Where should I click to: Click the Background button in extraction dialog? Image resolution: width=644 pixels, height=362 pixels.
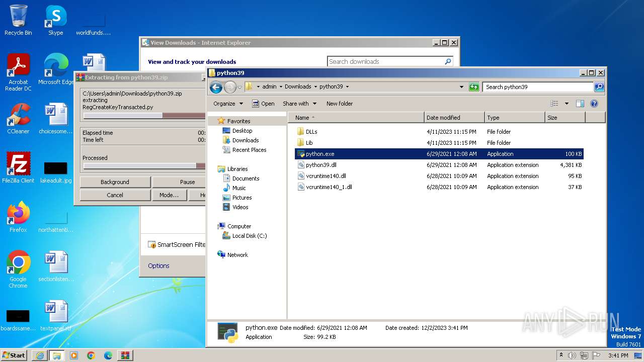pos(115,182)
